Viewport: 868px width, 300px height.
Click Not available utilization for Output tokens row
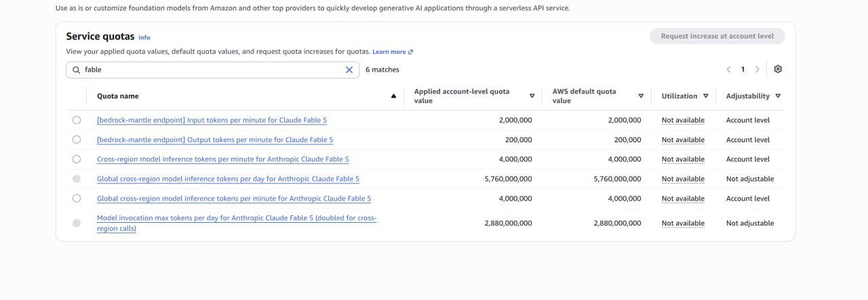point(683,140)
